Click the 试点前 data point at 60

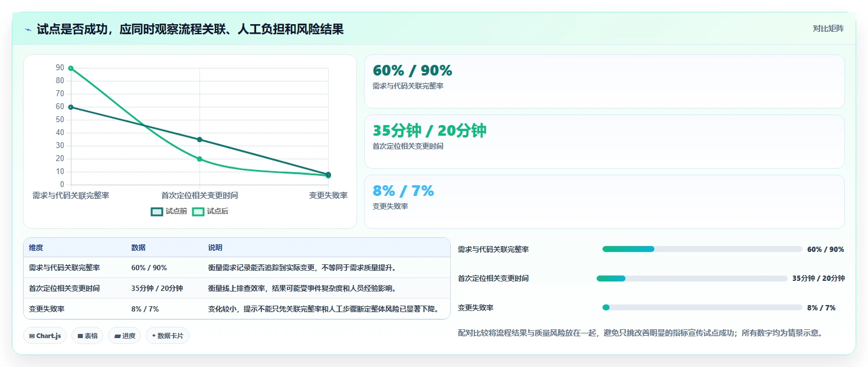(x=71, y=107)
